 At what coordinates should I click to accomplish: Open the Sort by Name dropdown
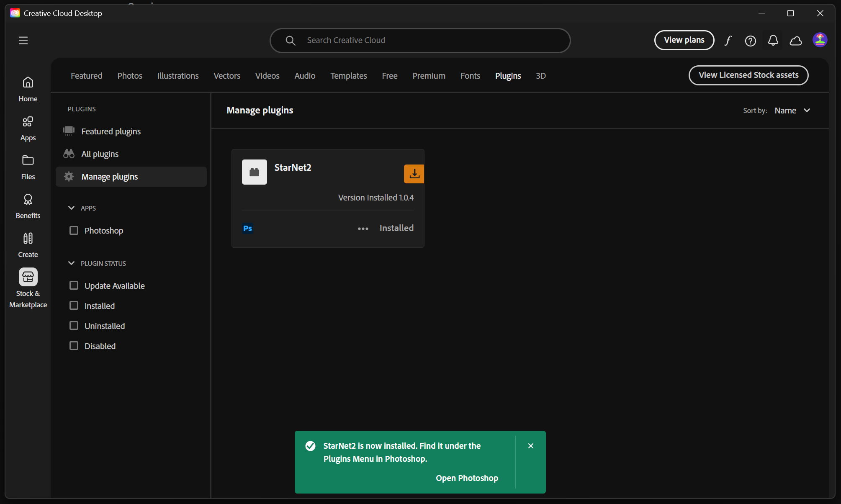(792, 111)
